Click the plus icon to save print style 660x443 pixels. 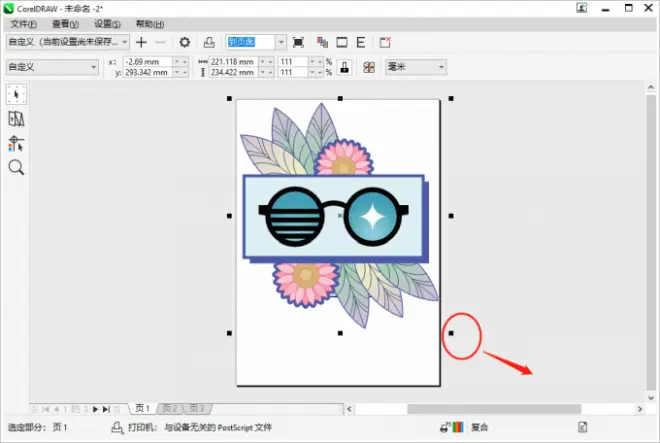tap(141, 42)
